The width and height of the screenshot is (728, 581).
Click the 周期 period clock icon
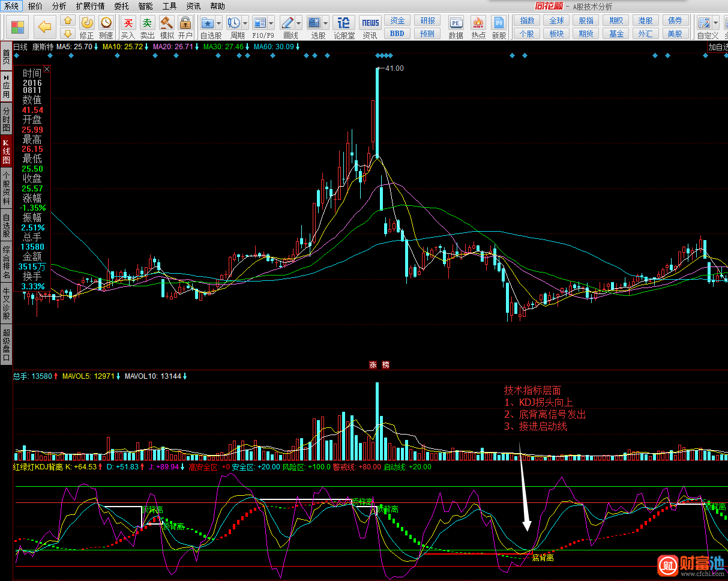233,23
